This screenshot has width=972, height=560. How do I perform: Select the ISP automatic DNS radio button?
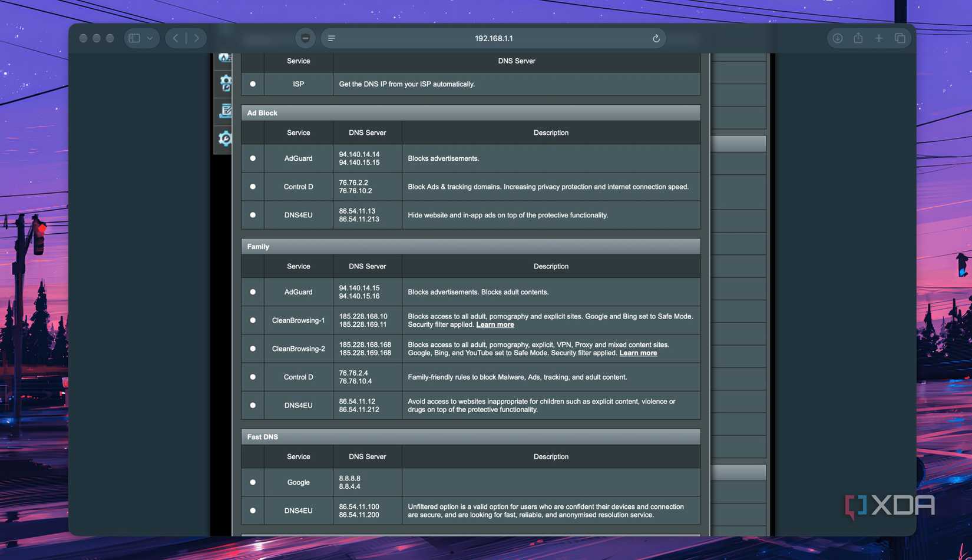tap(253, 84)
